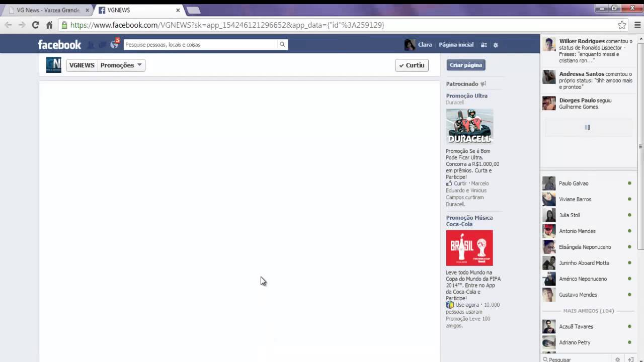Open Diorges Paulo ticker story
Screen dimensions: 644x362
[x=588, y=104]
